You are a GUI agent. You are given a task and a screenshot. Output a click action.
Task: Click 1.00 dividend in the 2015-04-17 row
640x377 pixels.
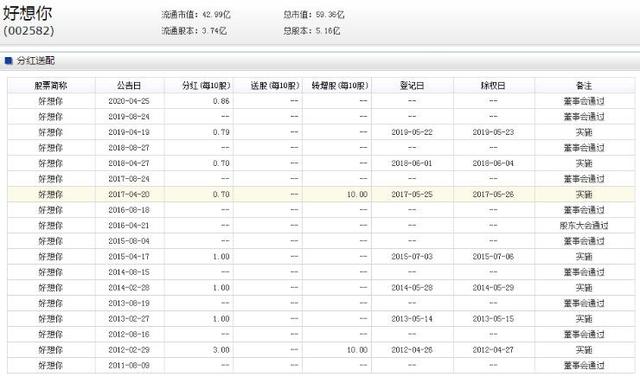click(221, 257)
